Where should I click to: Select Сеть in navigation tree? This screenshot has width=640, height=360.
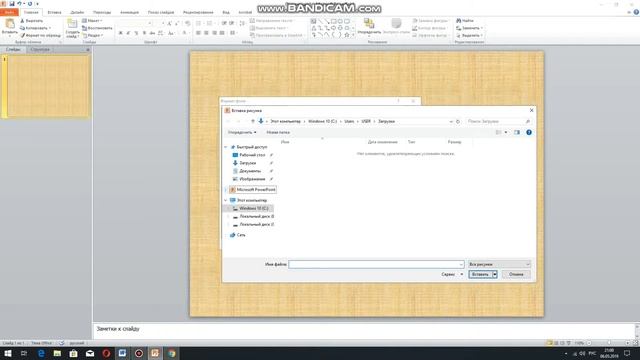tap(238, 235)
